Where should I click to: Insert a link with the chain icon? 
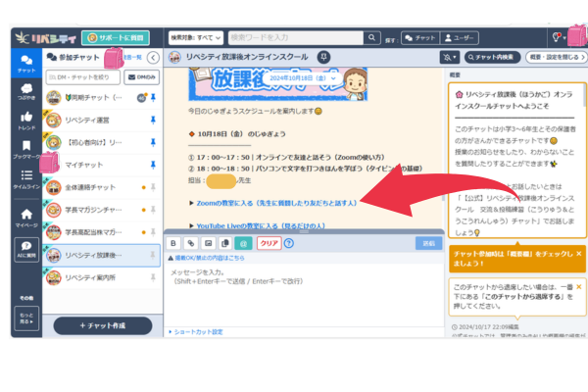click(x=191, y=243)
